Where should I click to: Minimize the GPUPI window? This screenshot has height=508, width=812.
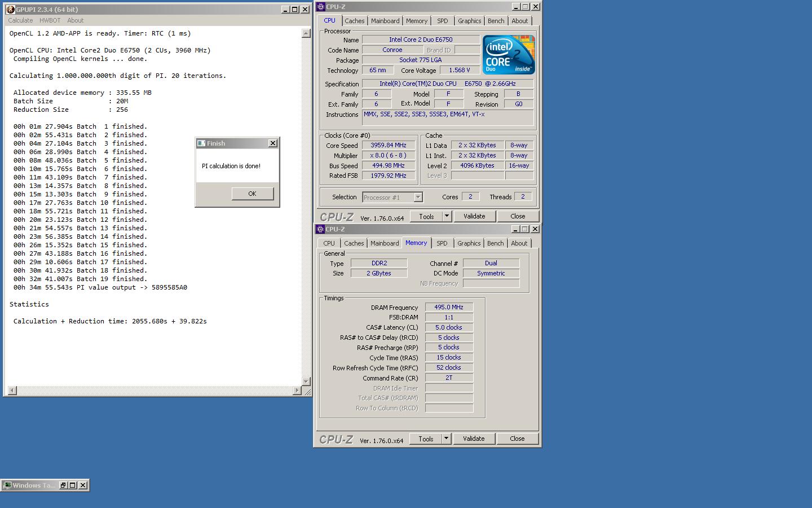coord(285,10)
